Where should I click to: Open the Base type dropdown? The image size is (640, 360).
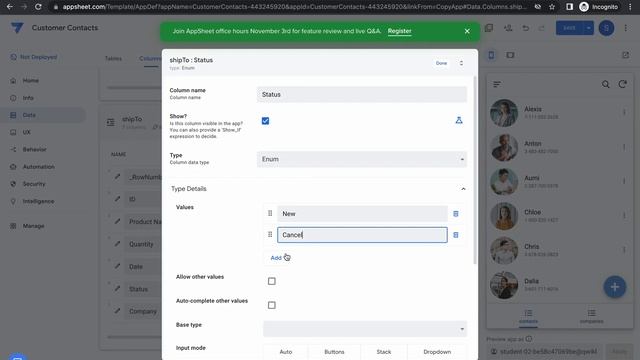[x=365, y=329]
